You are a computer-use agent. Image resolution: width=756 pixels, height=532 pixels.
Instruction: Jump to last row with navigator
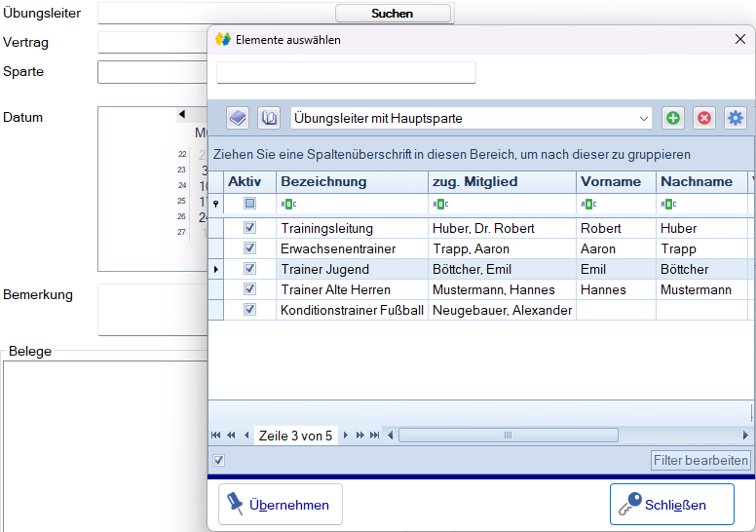tap(375, 436)
